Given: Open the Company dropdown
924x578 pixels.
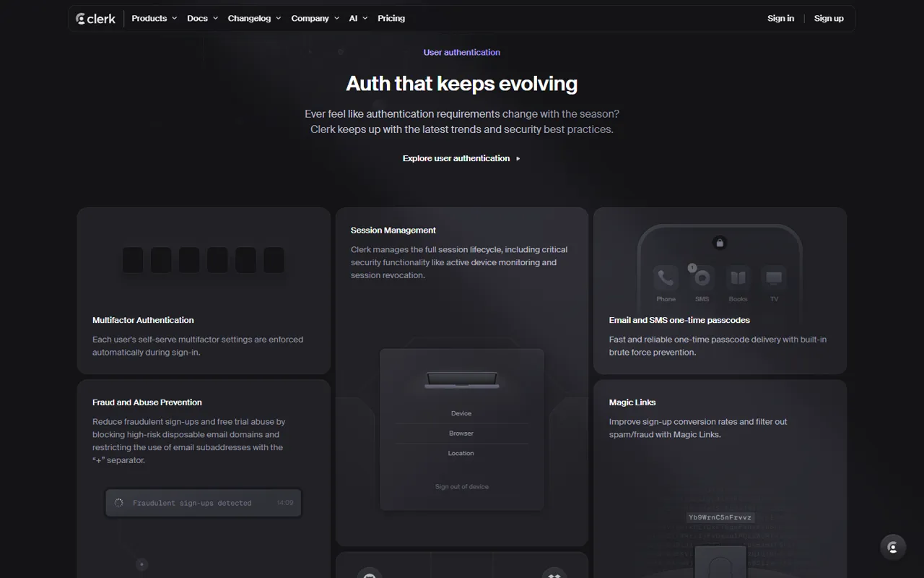Looking at the screenshot, I should pos(315,19).
